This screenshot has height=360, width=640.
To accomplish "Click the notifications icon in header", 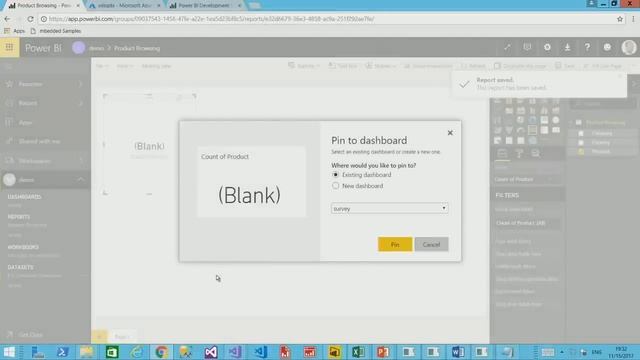I will (527, 47).
